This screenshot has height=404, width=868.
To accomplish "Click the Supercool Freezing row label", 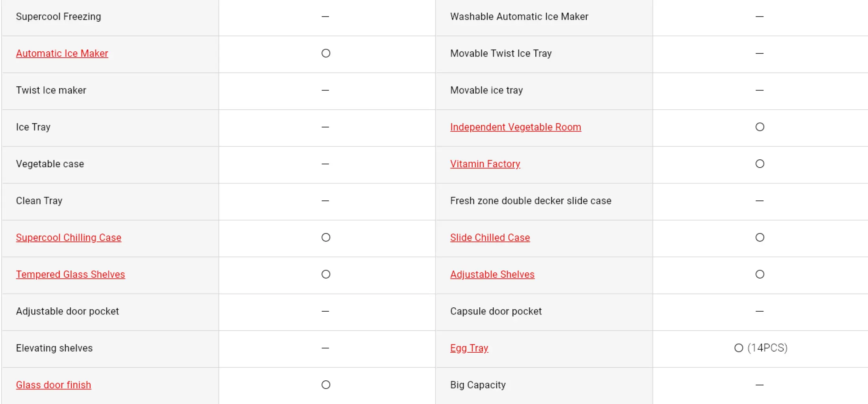I will pyautogui.click(x=58, y=17).
